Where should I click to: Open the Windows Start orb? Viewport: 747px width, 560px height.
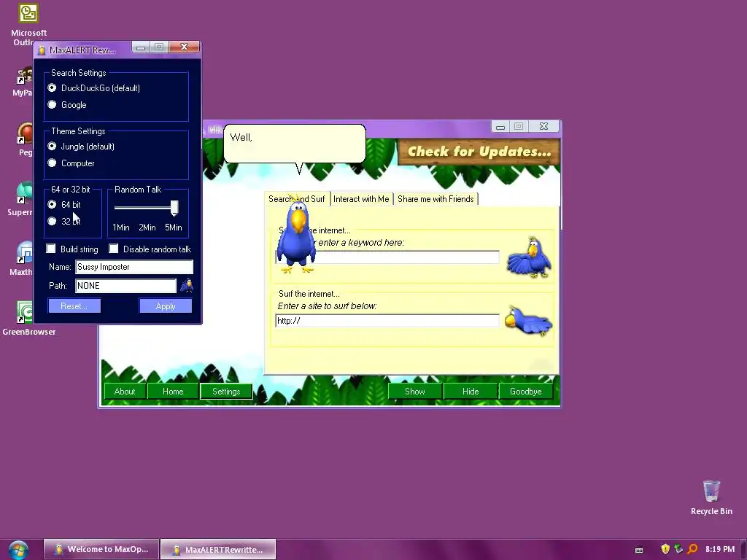click(x=18, y=550)
